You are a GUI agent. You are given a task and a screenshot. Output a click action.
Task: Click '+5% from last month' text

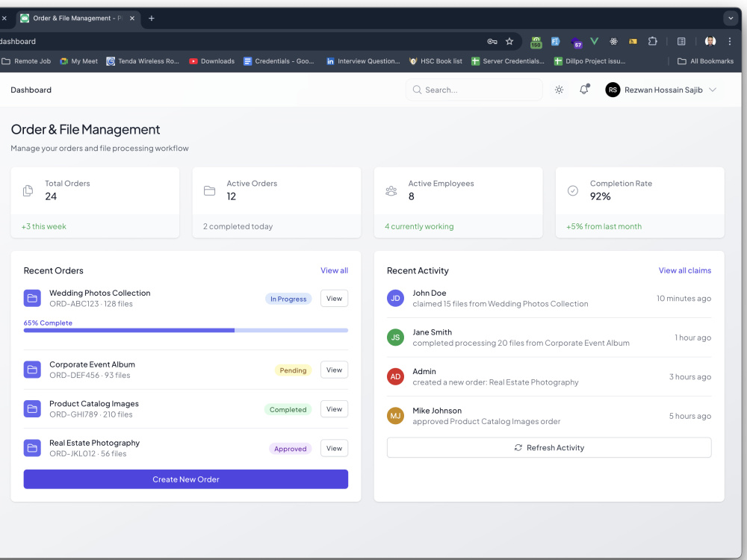point(604,226)
